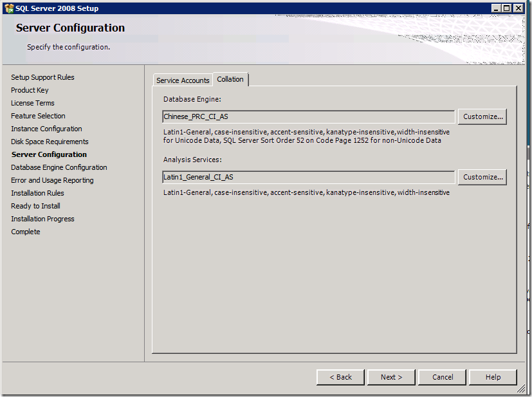This screenshot has height=397, width=532.
Task: Select Database Engine Configuration step
Action: click(59, 168)
